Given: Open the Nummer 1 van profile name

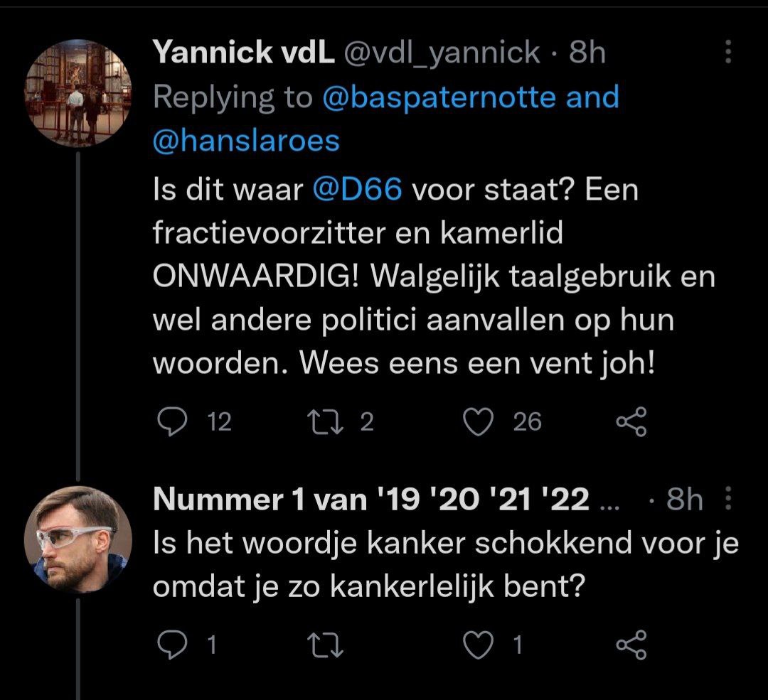Looking at the screenshot, I should tap(370, 500).
